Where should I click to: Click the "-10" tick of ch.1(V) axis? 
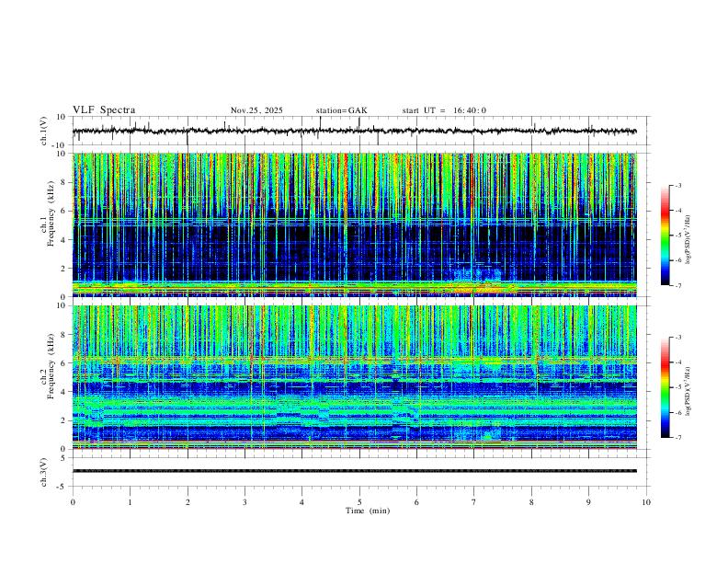60,145
